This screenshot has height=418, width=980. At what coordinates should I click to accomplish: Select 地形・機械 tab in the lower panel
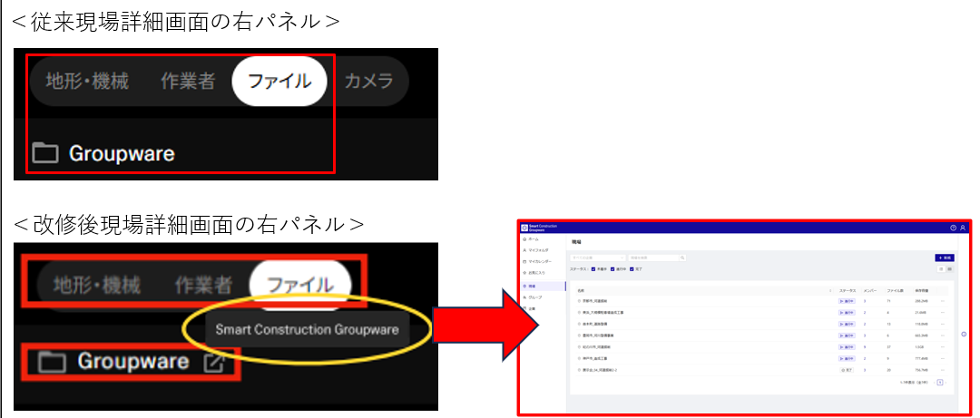96,286
